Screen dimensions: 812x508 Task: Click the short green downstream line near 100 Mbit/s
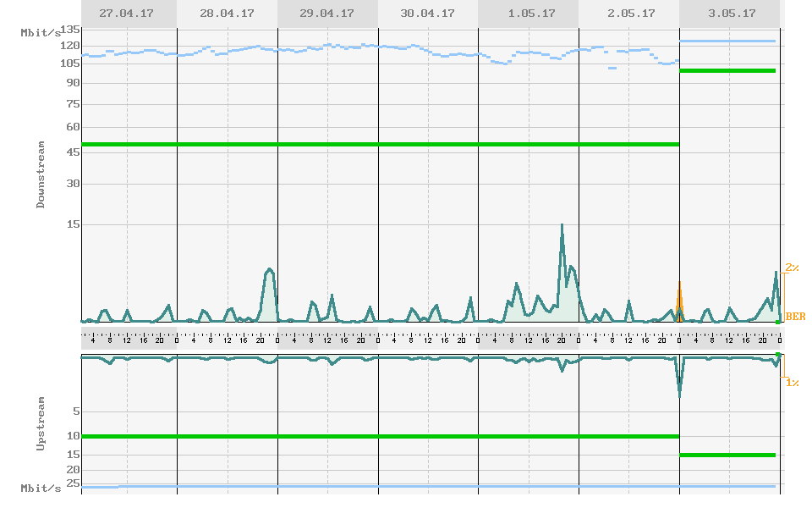pos(727,70)
